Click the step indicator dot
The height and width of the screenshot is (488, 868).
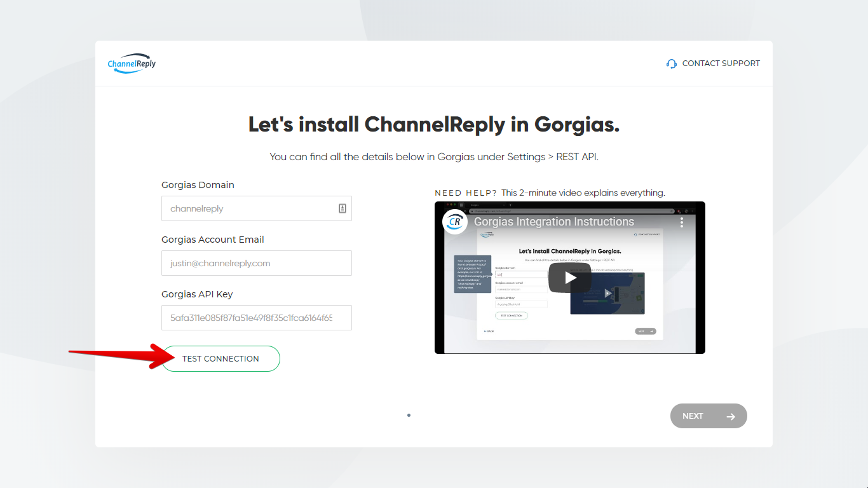pyautogui.click(x=409, y=416)
